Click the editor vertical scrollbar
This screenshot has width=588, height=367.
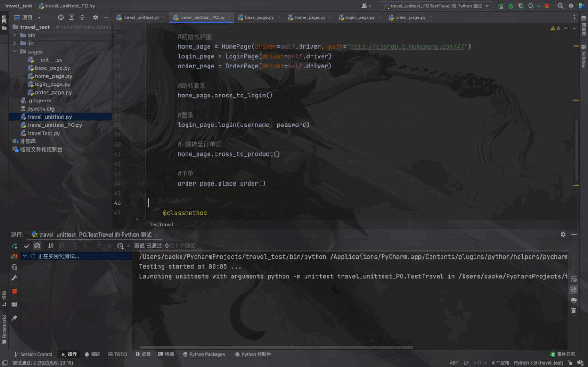[577, 152]
